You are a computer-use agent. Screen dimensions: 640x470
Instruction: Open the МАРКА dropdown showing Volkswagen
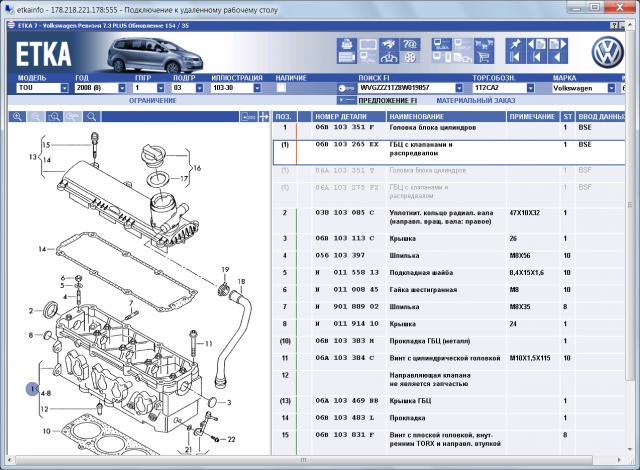pos(611,88)
